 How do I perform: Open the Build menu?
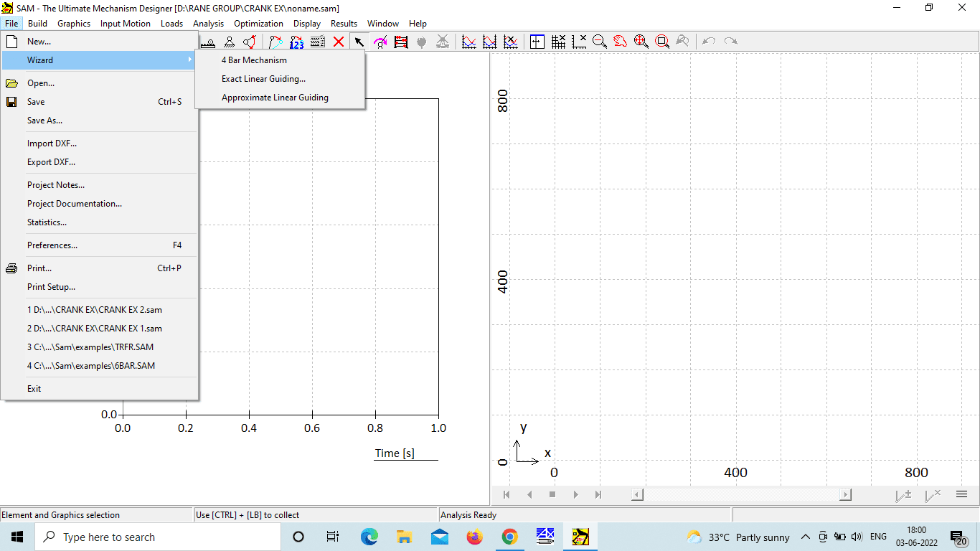pyautogui.click(x=37, y=24)
